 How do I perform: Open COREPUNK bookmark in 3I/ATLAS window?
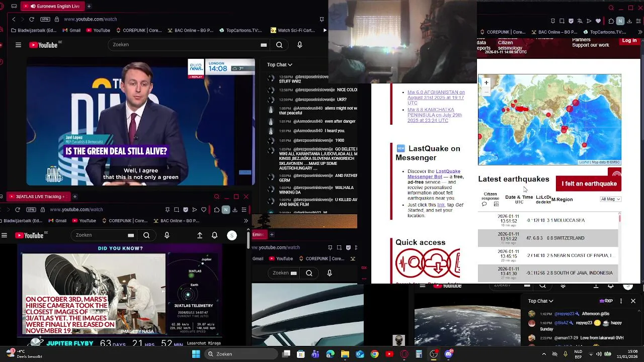pos(125,221)
